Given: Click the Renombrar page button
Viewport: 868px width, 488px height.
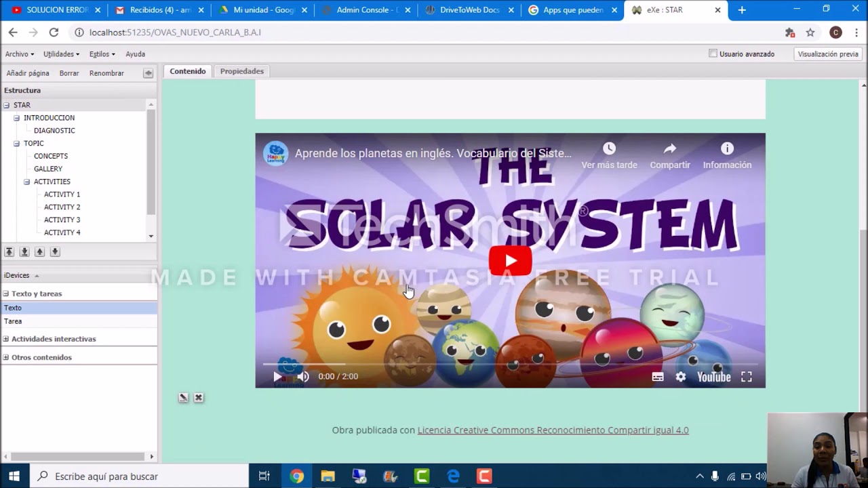Looking at the screenshot, I should (106, 73).
